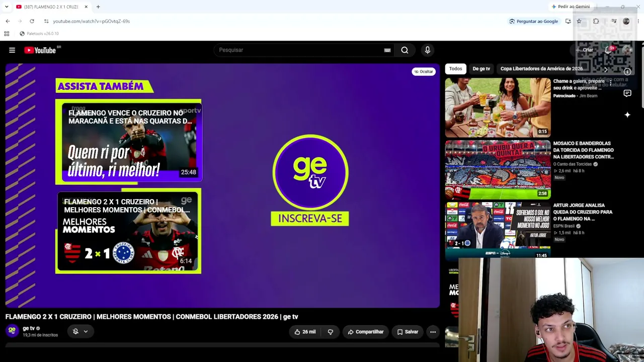644x362 pixels.
Task: Click Criar to create content
Action: 585,50
